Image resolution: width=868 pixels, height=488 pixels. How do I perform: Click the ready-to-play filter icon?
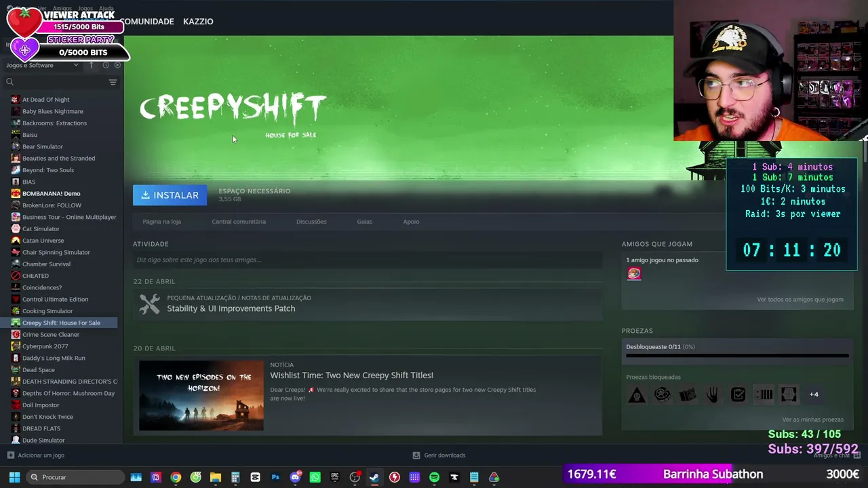117,65
